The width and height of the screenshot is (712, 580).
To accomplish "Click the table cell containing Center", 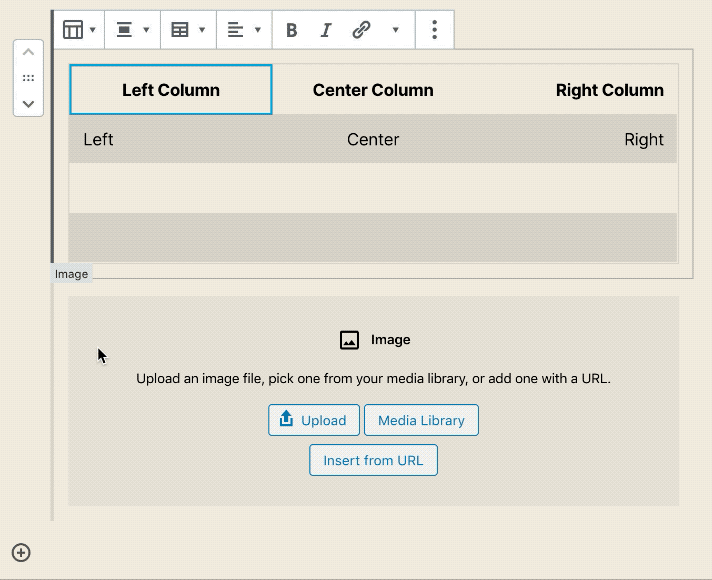I will click(373, 139).
